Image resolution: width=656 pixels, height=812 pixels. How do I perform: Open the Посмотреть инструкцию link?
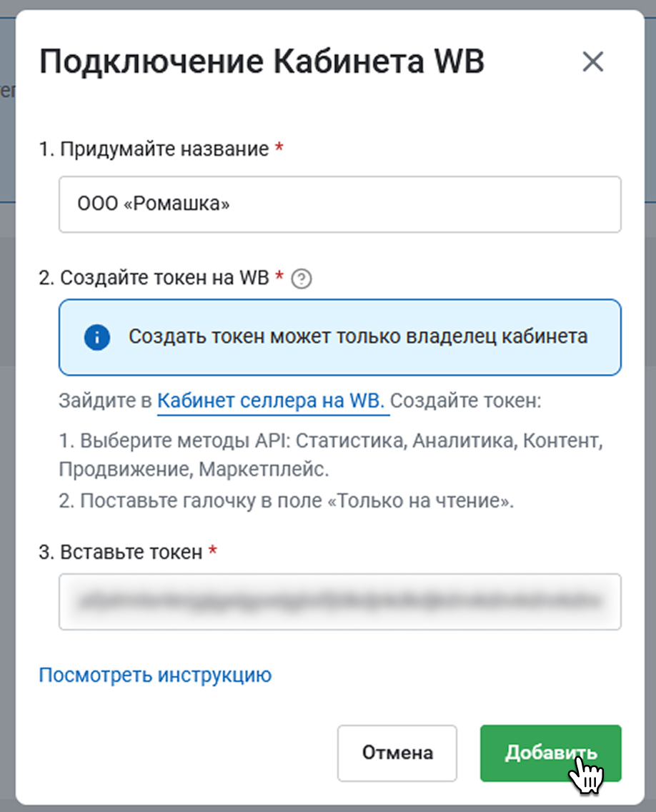coord(155,675)
